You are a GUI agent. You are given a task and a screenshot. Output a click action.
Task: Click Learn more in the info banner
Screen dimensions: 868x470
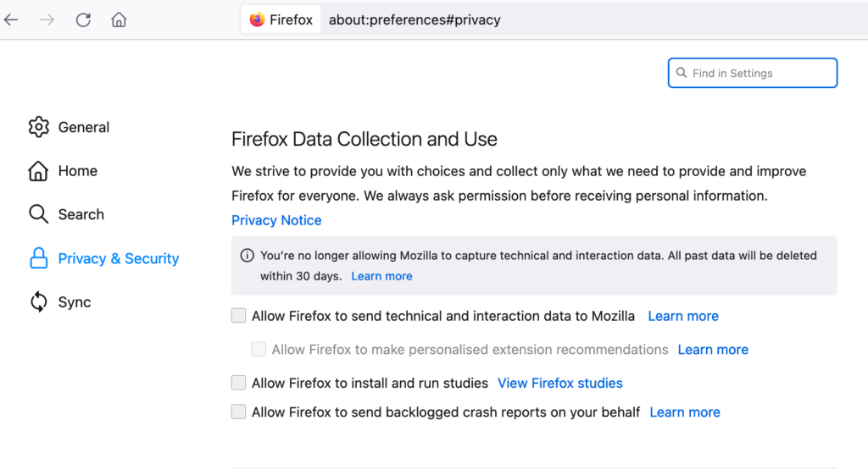(x=381, y=276)
